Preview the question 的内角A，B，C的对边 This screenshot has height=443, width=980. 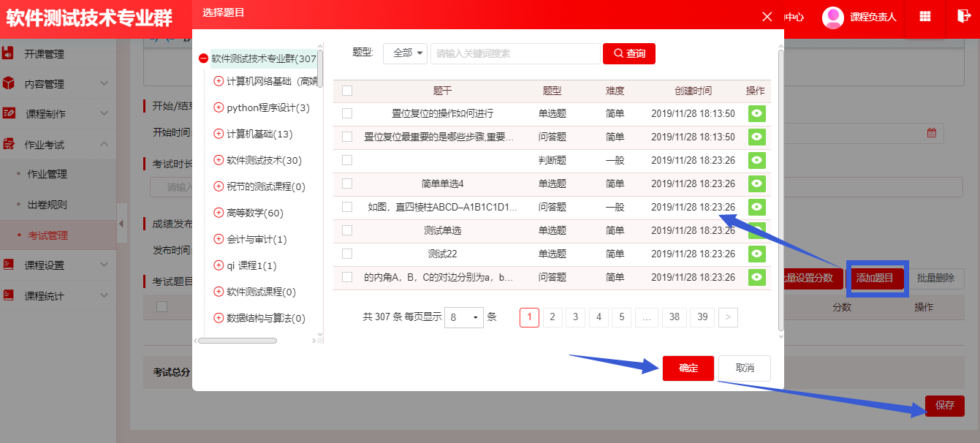pyautogui.click(x=756, y=277)
